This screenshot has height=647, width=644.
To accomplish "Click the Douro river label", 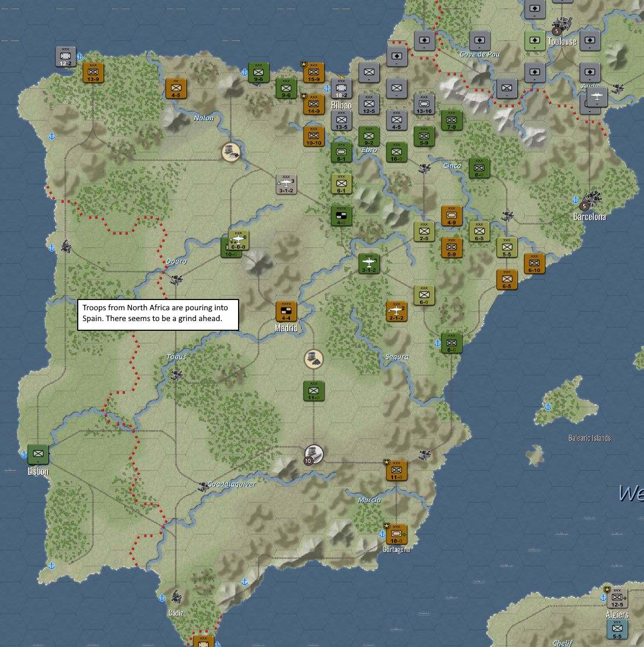I will coord(177,261).
